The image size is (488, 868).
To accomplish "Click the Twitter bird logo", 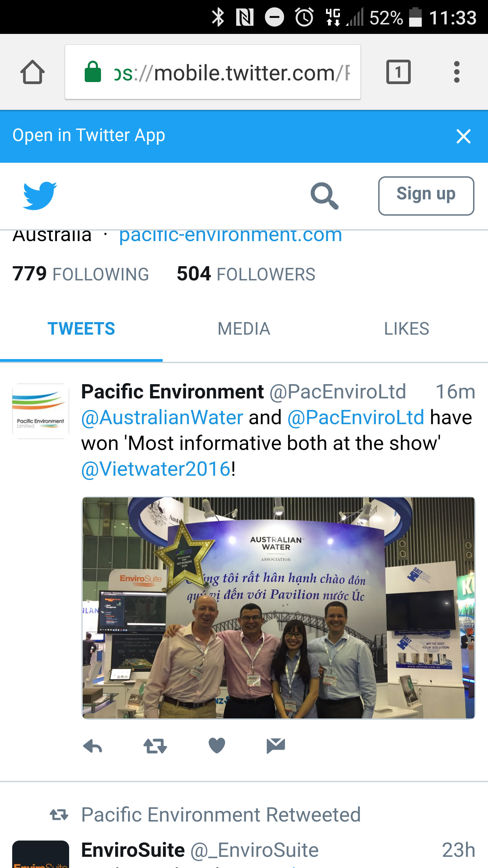I will 40,196.
